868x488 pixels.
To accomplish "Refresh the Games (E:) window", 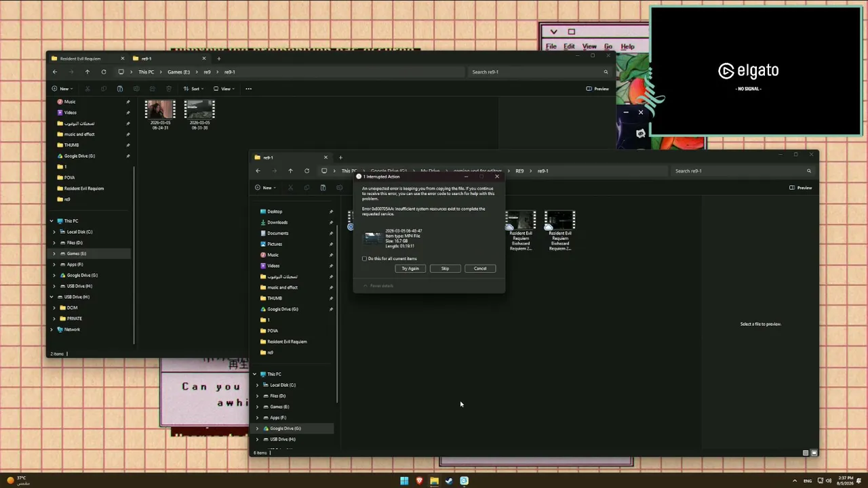I will point(103,72).
